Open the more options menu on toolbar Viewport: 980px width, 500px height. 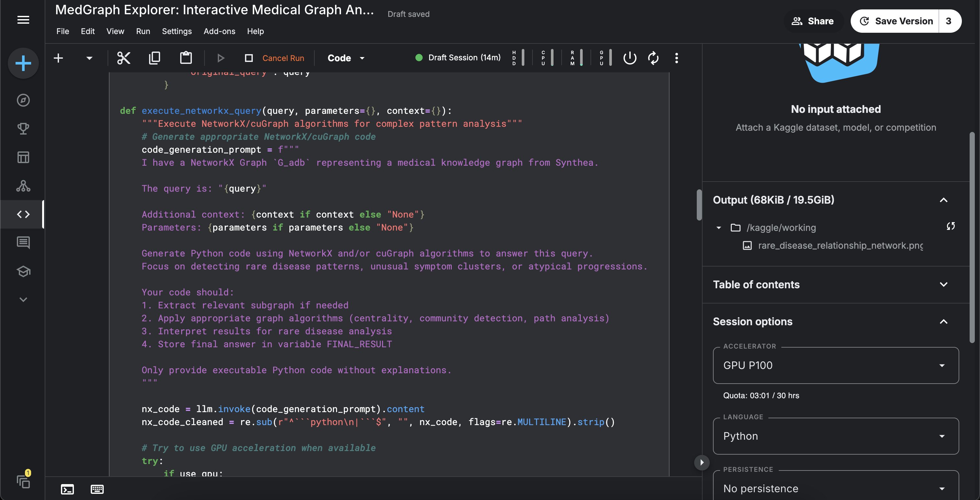[x=677, y=58]
